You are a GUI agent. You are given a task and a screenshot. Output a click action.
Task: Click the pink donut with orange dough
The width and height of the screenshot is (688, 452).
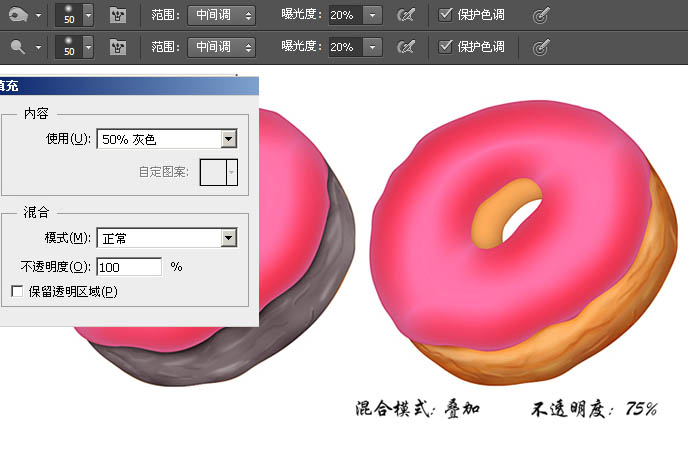pos(523,243)
